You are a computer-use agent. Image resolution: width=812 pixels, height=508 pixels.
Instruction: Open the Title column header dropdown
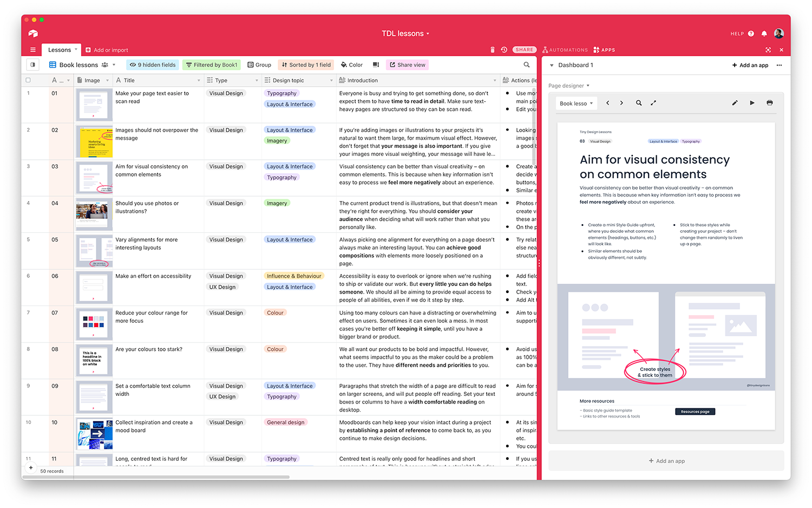pos(199,80)
